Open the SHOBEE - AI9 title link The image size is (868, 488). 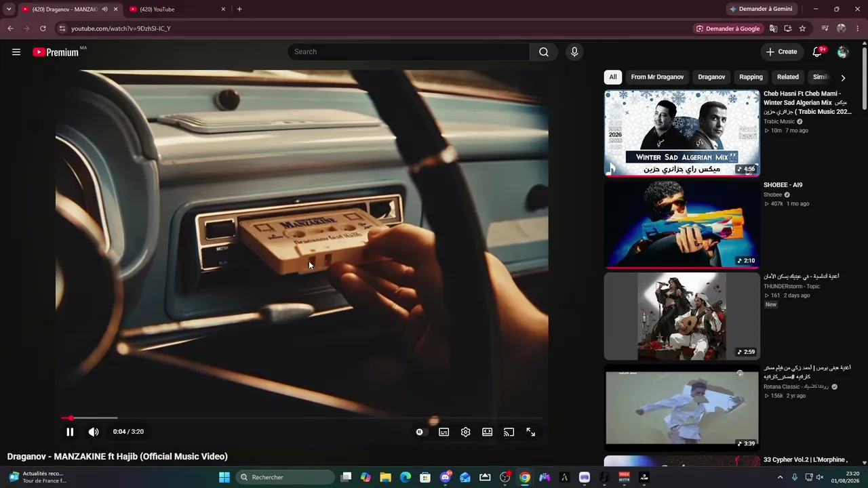(783, 185)
